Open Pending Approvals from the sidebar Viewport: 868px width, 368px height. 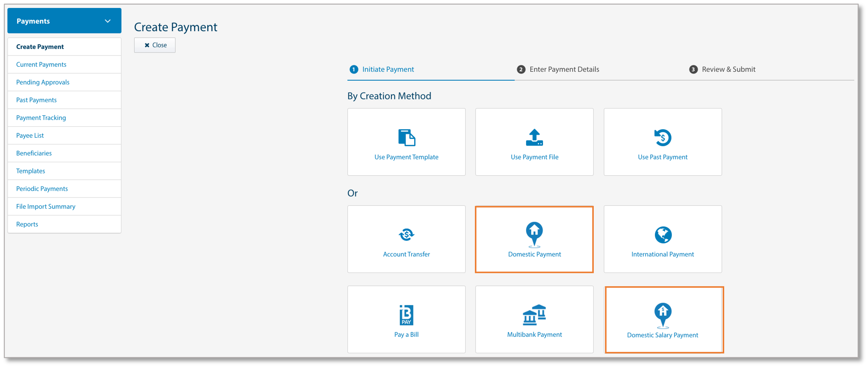(x=43, y=82)
